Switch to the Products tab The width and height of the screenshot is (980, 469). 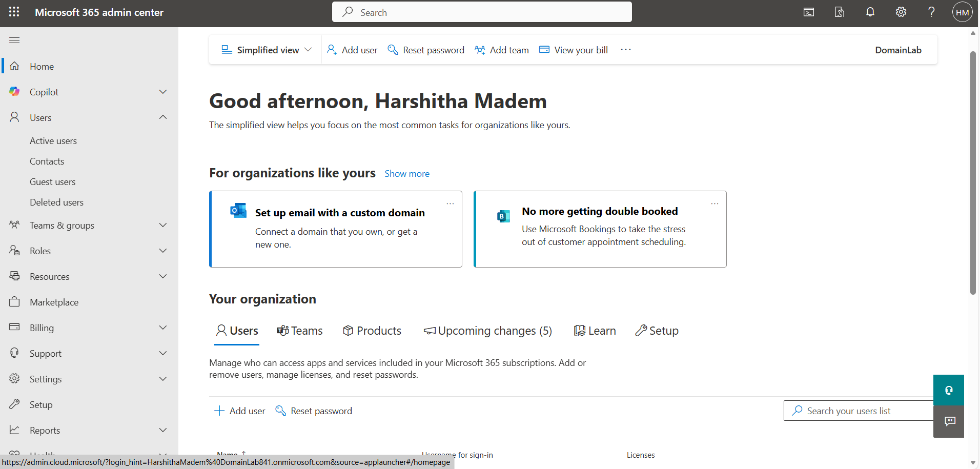pos(372,331)
